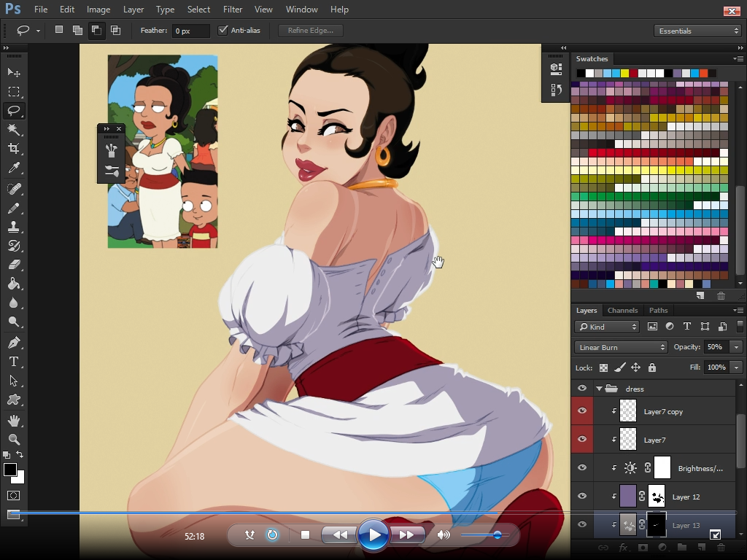Hide the Layer 12 layer
747x560 pixels.
[582, 497]
